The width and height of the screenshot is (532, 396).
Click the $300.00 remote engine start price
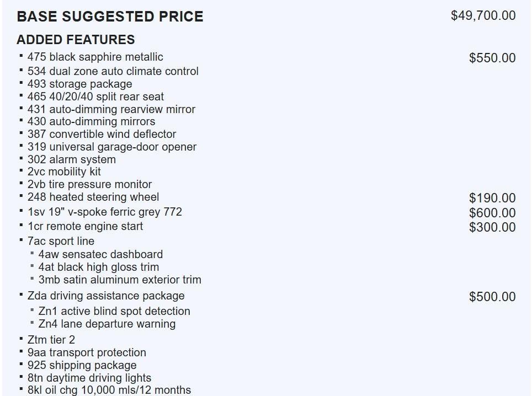pos(492,227)
